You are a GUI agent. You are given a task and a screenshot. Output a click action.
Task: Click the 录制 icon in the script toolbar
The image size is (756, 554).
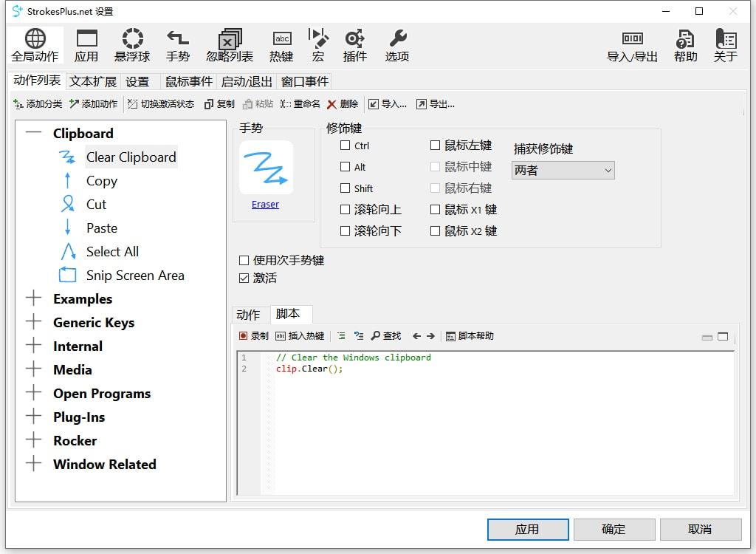254,336
